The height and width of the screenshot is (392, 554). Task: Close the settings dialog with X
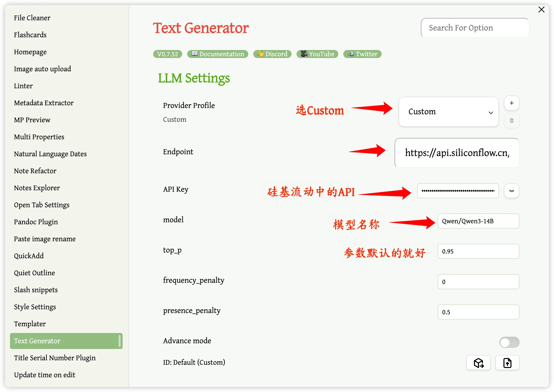click(x=541, y=9)
